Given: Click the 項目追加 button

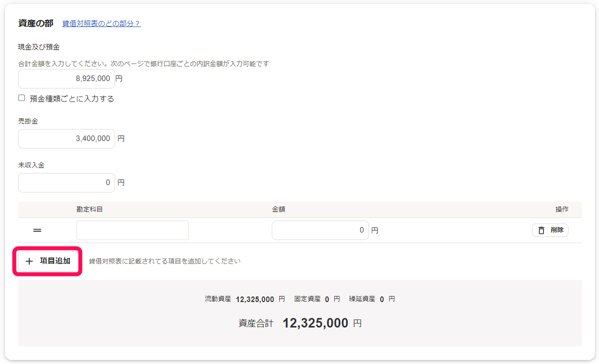Looking at the screenshot, I should point(48,261).
